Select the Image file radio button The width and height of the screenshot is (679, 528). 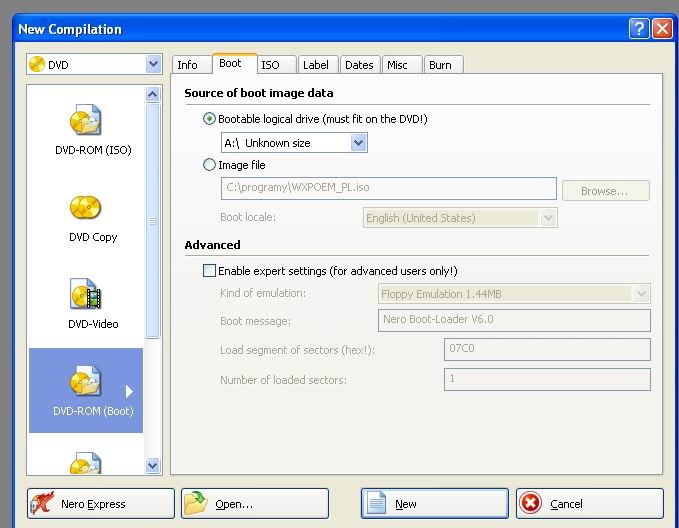click(x=209, y=165)
